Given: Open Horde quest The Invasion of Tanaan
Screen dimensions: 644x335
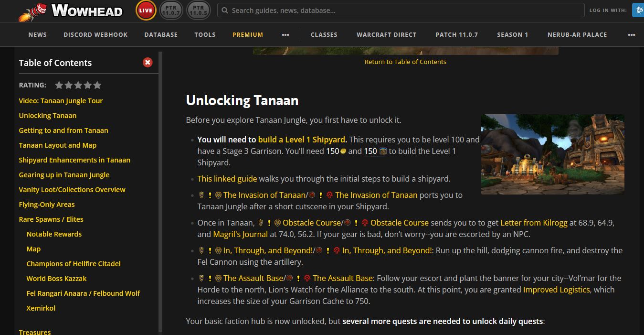Looking at the screenshot, I should click(x=376, y=195).
